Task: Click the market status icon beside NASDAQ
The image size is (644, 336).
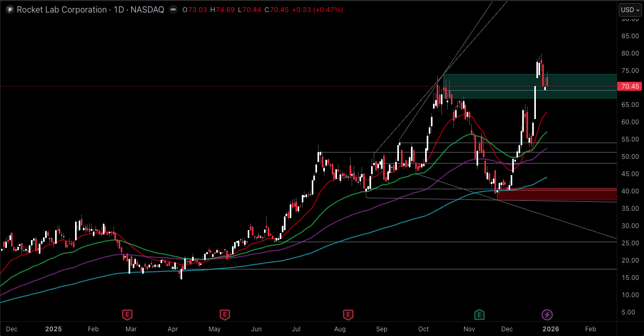Action: coord(173,9)
